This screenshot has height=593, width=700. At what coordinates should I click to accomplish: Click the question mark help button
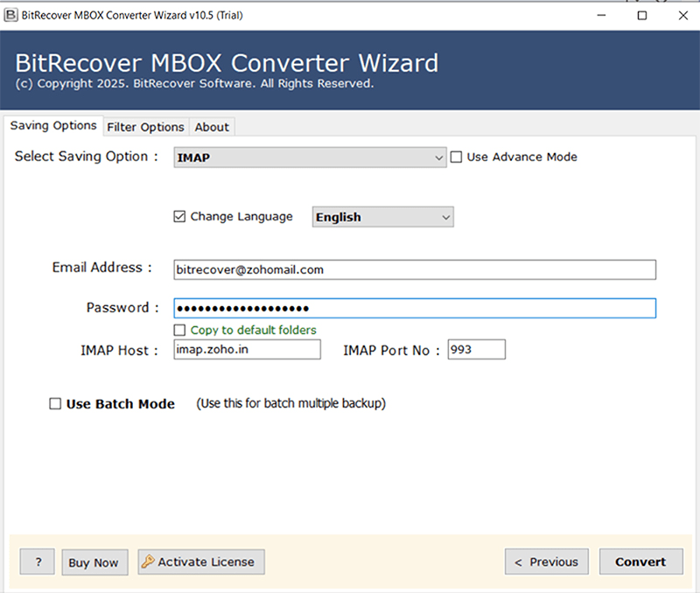click(38, 562)
